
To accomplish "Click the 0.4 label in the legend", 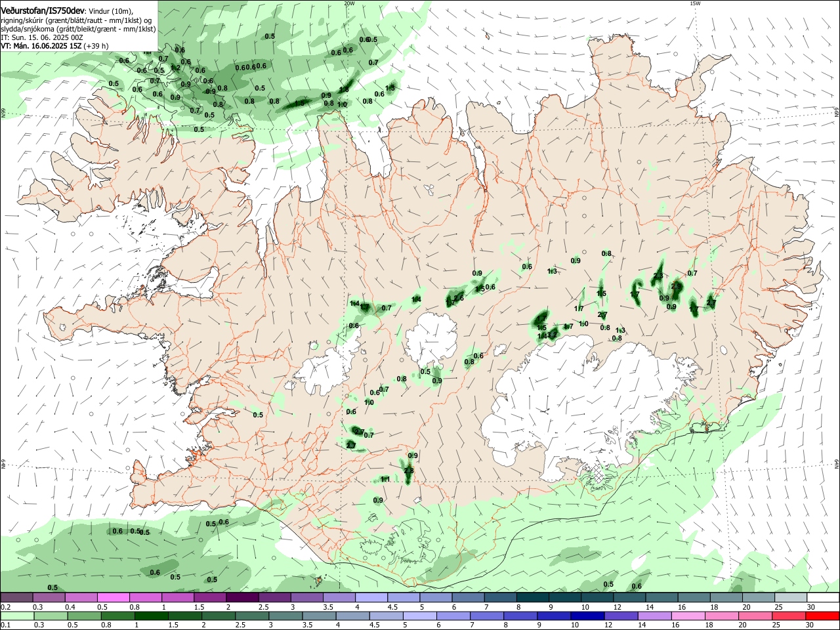I will coord(70,607).
